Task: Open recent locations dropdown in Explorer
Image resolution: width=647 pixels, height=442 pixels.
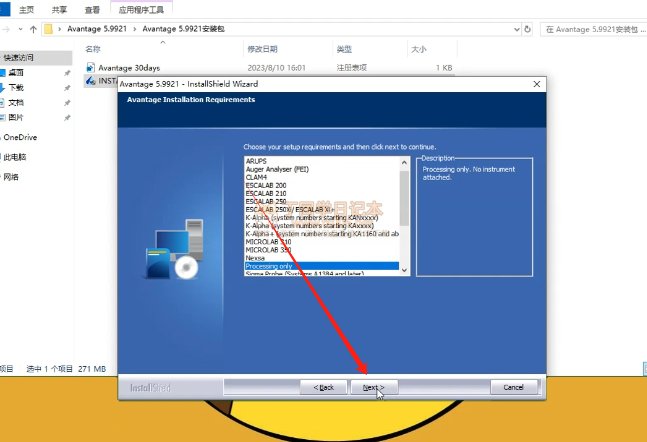Action: 20,29
